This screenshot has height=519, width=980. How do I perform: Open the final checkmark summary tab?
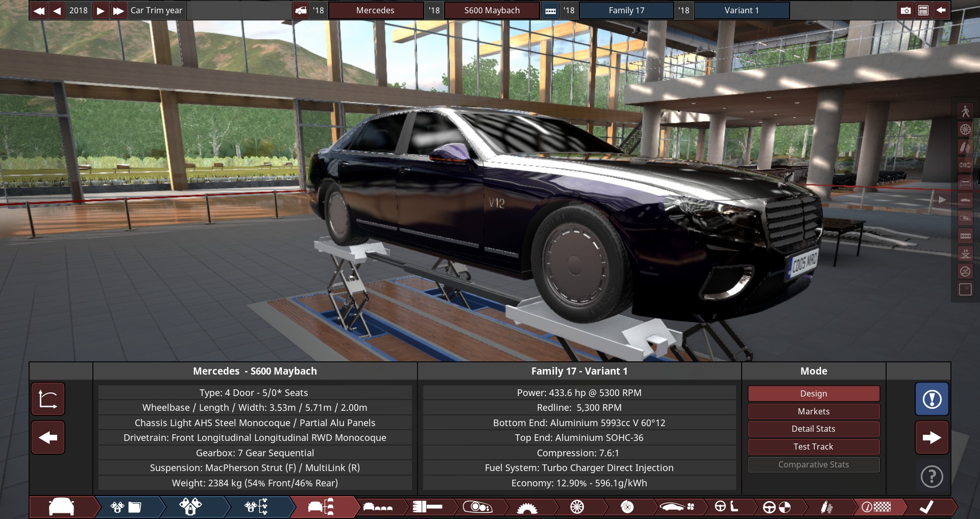click(926, 507)
